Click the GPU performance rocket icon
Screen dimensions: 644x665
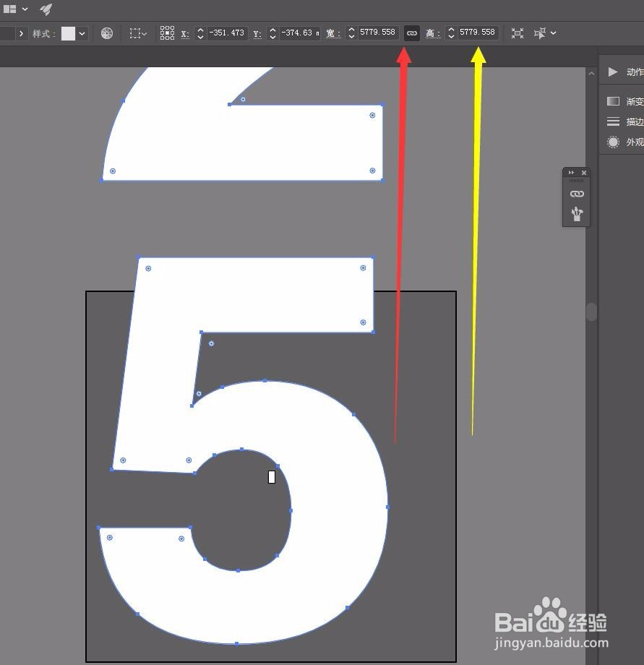point(46,9)
